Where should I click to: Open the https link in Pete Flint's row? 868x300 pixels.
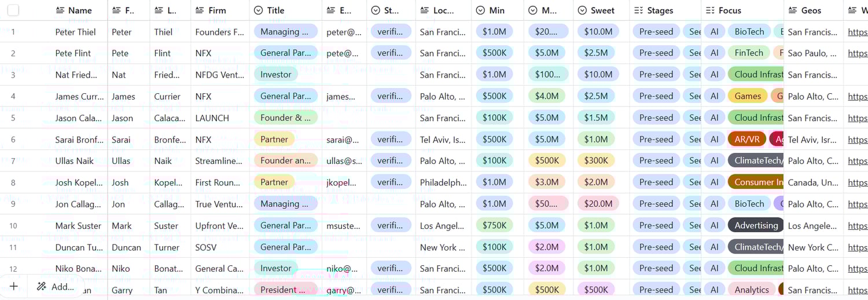[x=858, y=53]
